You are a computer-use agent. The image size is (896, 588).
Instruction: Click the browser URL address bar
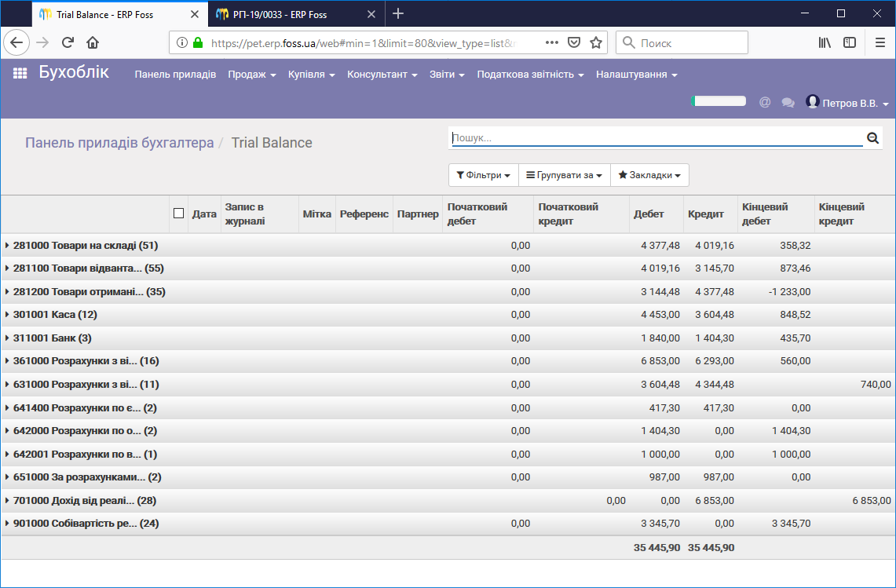click(x=366, y=43)
